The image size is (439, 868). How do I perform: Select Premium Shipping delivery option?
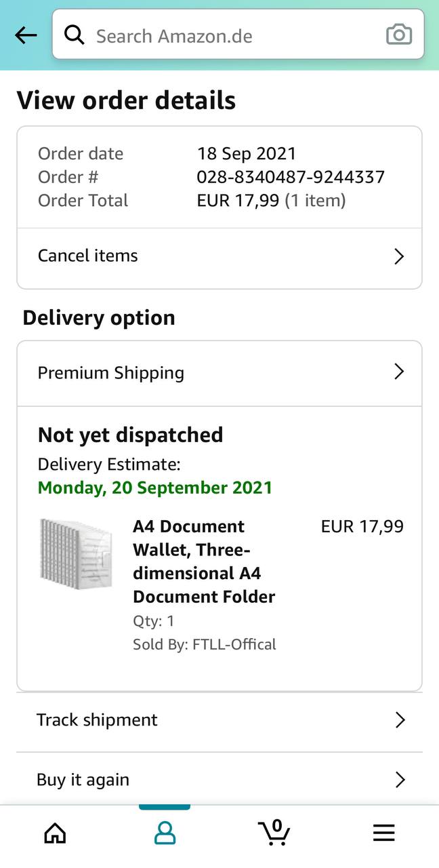point(111,373)
